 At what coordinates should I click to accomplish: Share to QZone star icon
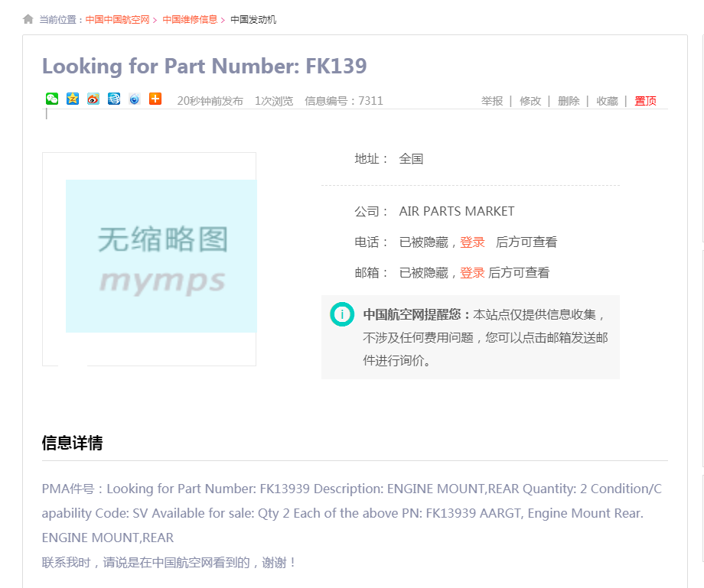pyautogui.click(x=73, y=99)
